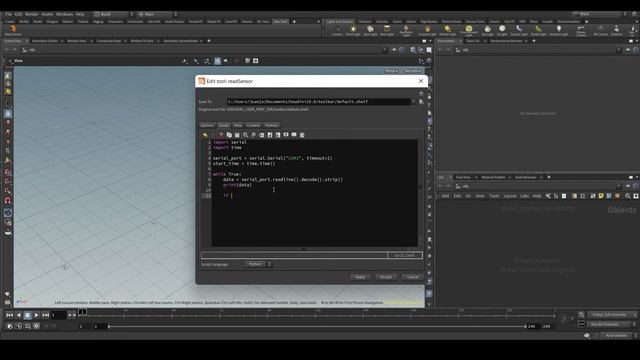
Task: Open the No cam camera dropdown
Action: point(412,71)
